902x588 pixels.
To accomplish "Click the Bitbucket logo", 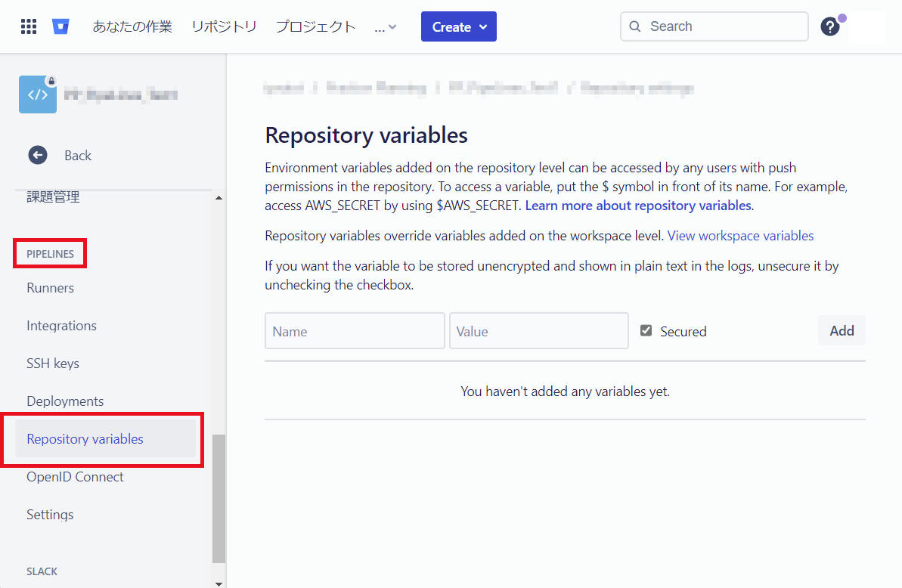I will pyautogui.click(x=60, y=26).
